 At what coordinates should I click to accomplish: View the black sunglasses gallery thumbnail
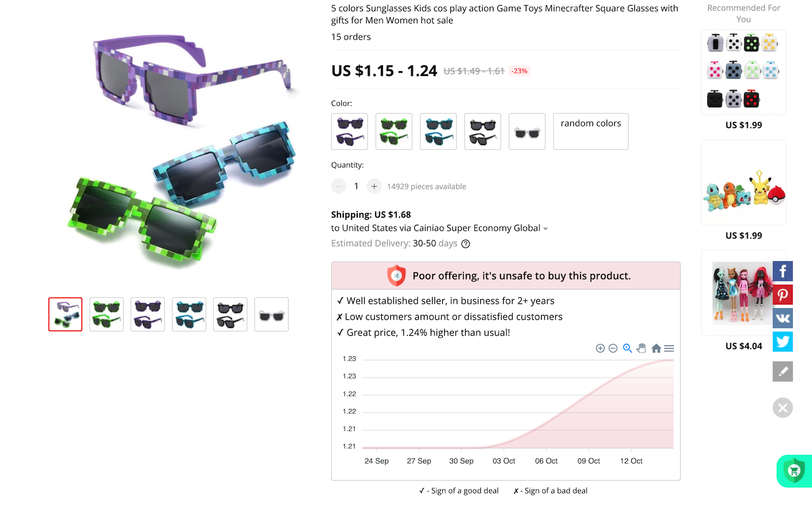pos(230,314)
